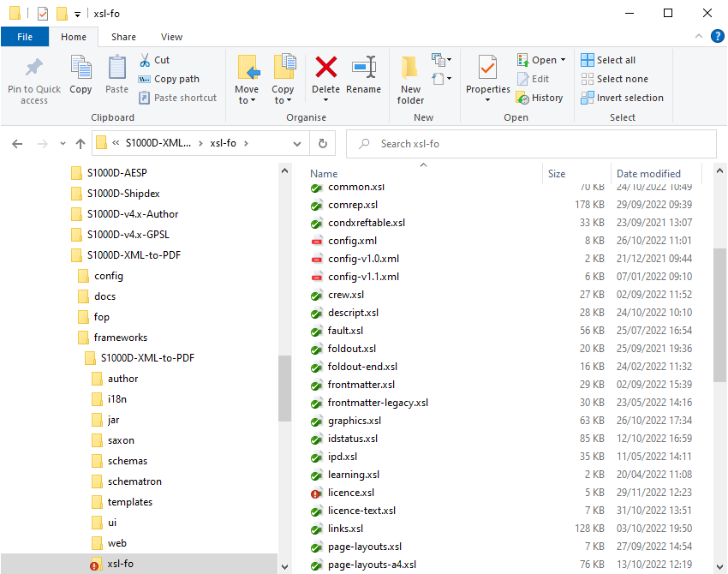The image size is (728, 574).
Task: Click the links.xsl file icon
Action: pos(317,529)
